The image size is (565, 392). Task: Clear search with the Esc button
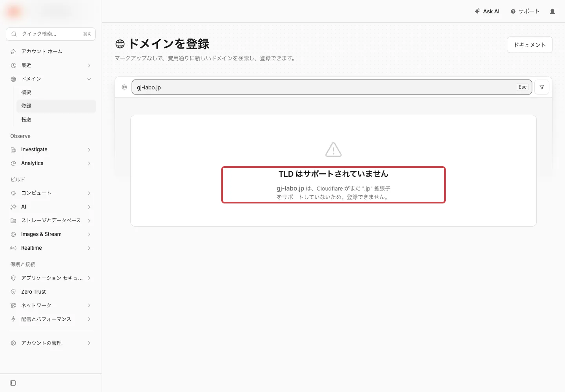click(522, 87)
